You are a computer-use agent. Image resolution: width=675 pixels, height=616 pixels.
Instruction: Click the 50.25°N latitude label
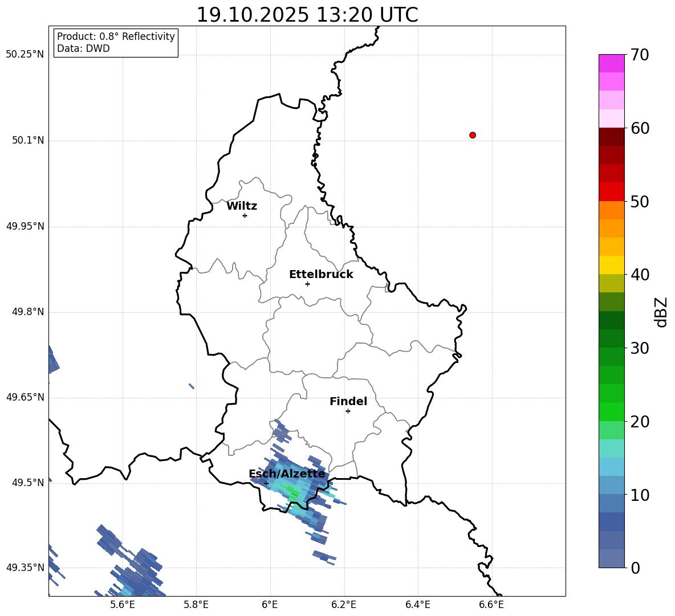tap(25, 55)
